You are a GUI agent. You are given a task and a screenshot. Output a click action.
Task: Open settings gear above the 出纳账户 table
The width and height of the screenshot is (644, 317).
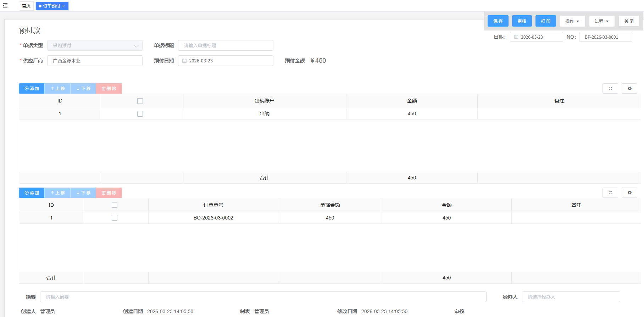pos(629,89)
